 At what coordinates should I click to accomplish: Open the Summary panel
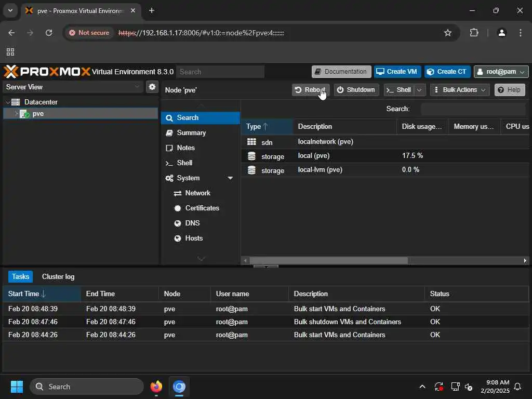[201, 132]
